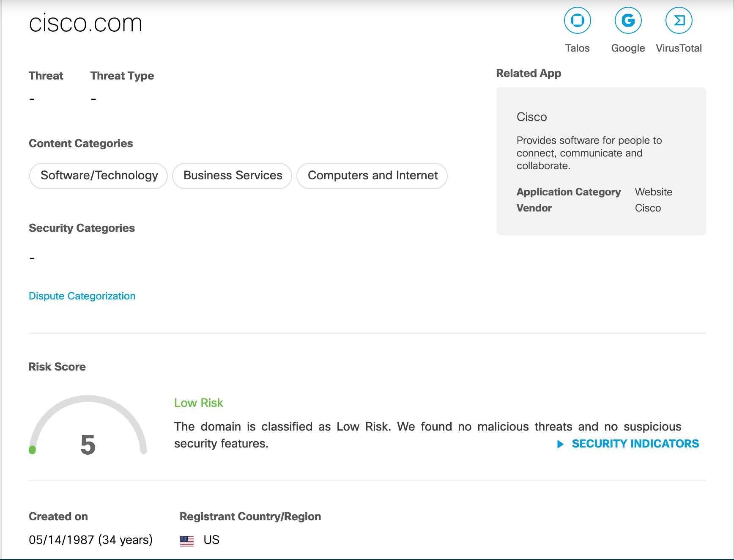
Task: Click the cisco.com domain heading
Action: click(x=85, y=23)
